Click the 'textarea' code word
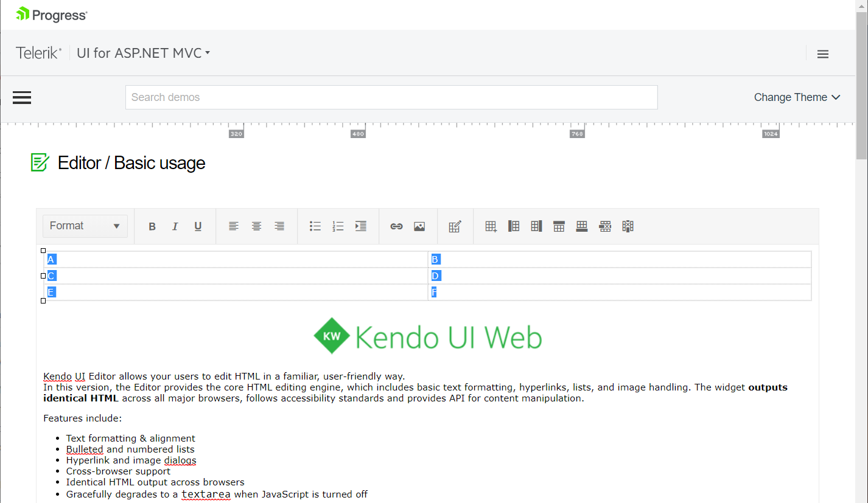 [x=206, y=494]
